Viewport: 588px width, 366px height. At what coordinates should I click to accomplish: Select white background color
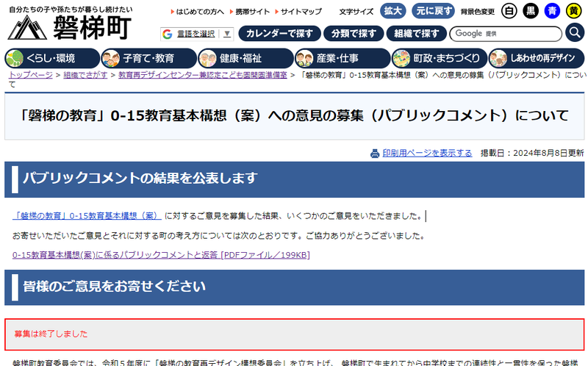[509, 11]
